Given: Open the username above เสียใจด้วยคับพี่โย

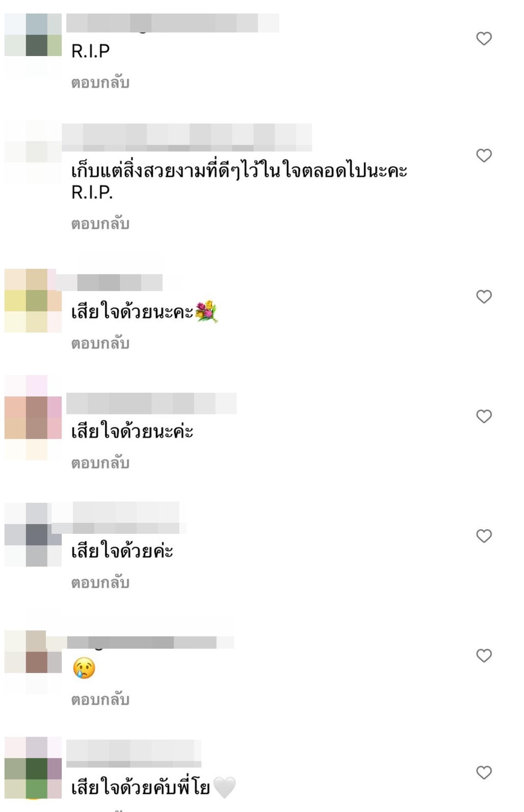Looking at the screenshot, I should (x=134, y=754).
